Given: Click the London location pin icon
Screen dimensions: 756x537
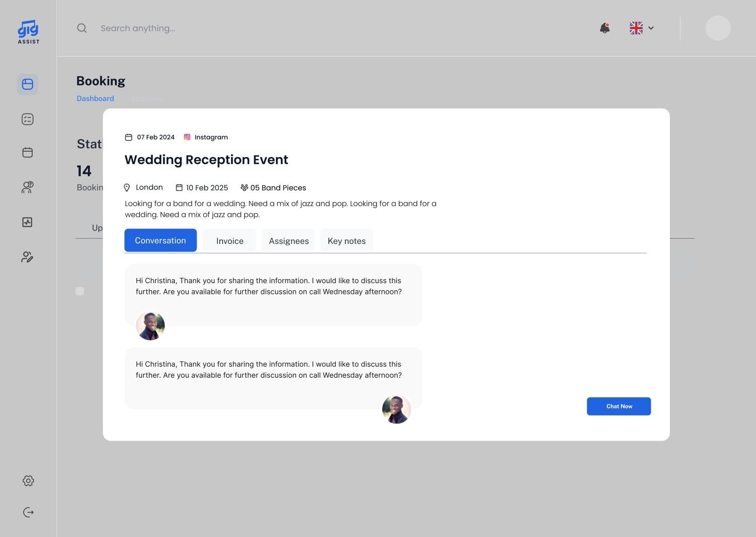Looking at the screenshot, I should (x=127, y=188).
